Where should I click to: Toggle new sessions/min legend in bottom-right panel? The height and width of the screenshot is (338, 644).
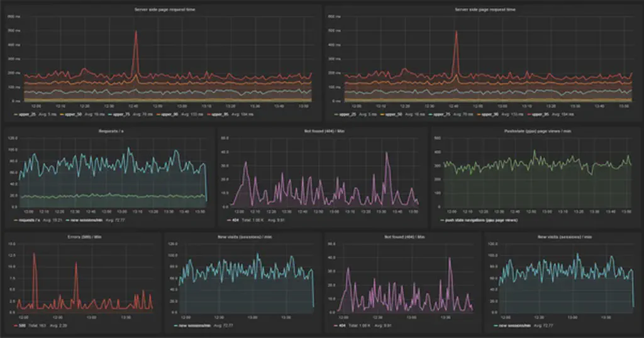tap(513, 325)
